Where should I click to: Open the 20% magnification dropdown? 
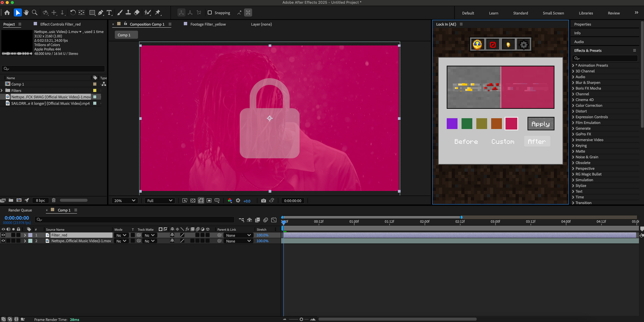click(124, 201)
